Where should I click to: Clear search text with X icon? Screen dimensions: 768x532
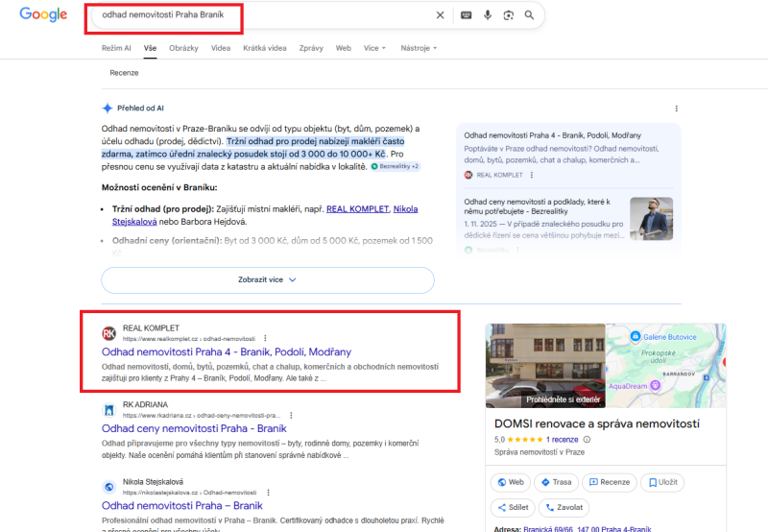441,15
